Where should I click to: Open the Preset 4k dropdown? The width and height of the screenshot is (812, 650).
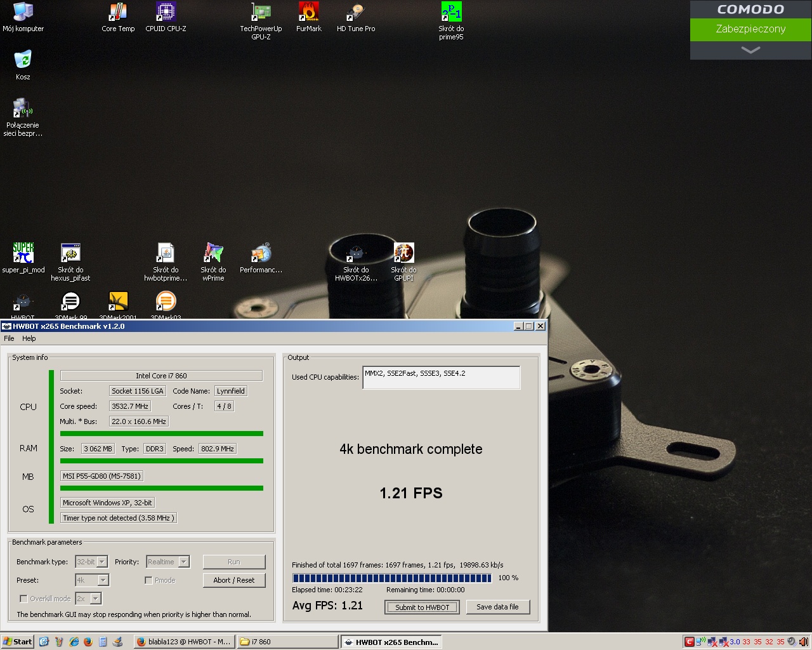pos(92,580)
